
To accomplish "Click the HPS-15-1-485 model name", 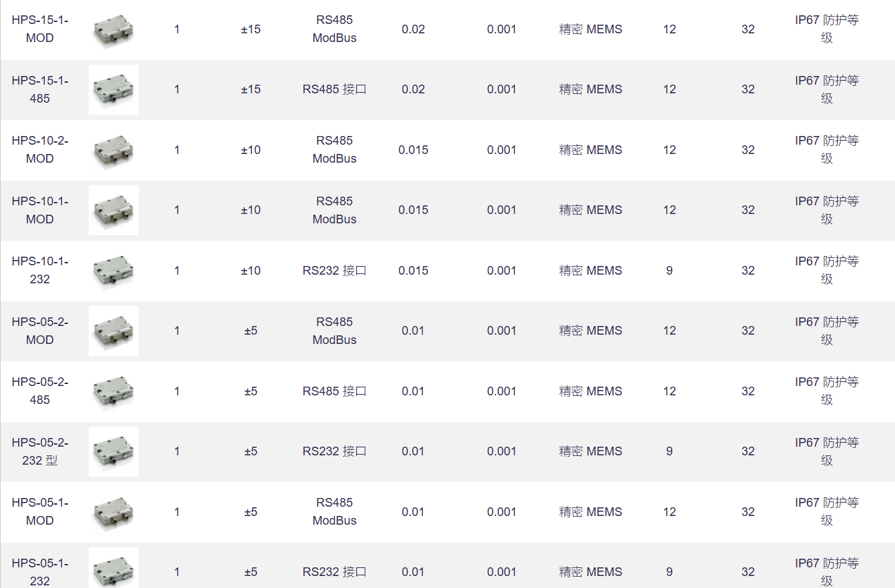I will coord(40,89).
